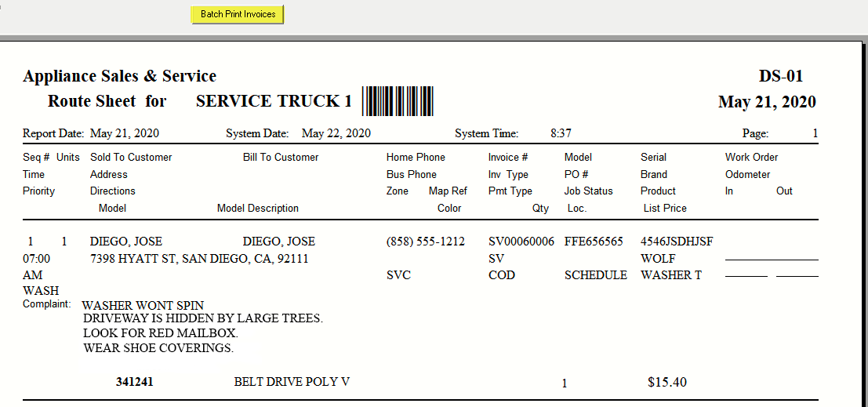This screenshot has width=868, height=407.
Task: Click the WASHER WONT SPIN complaint
Action: click(143, 305)
